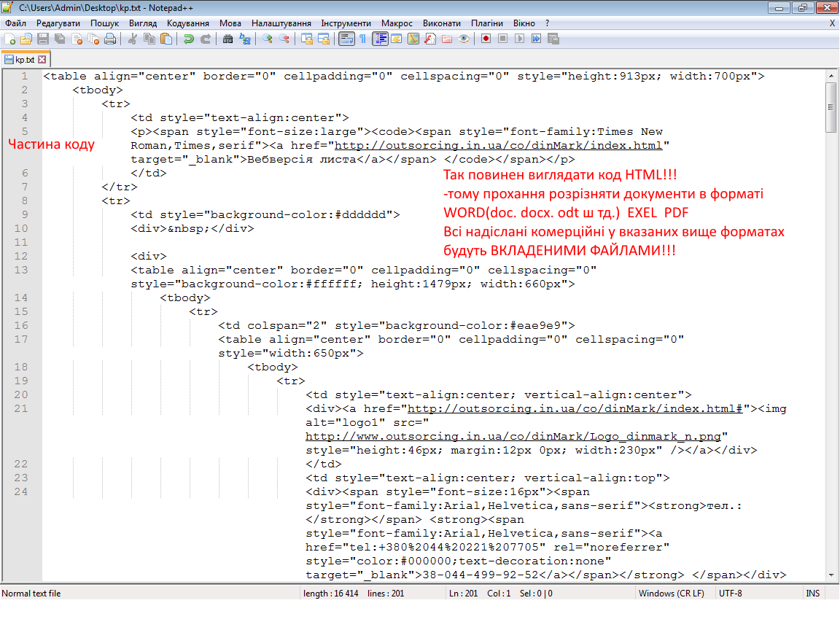
Task: Cut selection using the scissors icon
Action: click(133, 39)
